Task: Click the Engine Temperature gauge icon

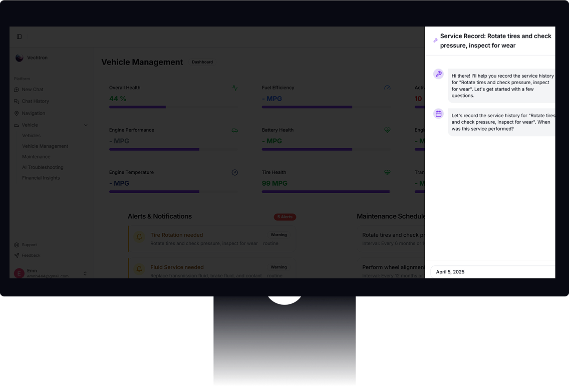Action: point(234,172)
